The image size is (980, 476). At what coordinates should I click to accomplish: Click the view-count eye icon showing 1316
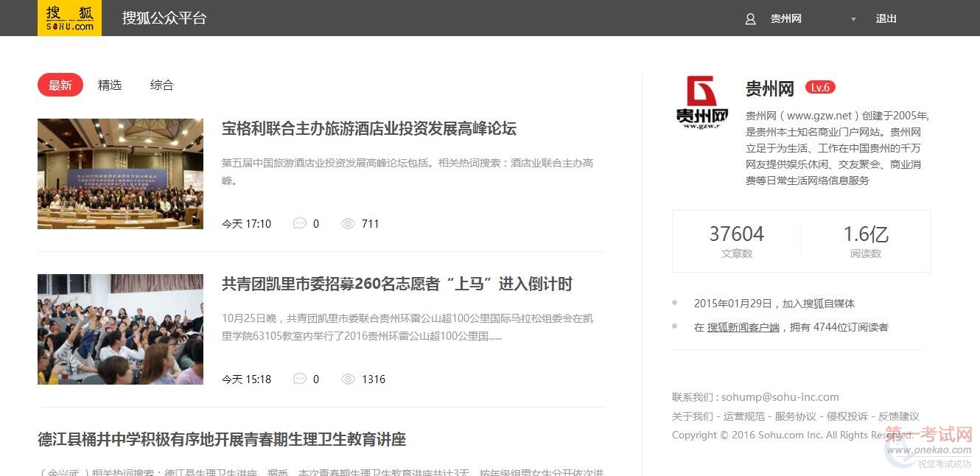click(x=348, y=379)
